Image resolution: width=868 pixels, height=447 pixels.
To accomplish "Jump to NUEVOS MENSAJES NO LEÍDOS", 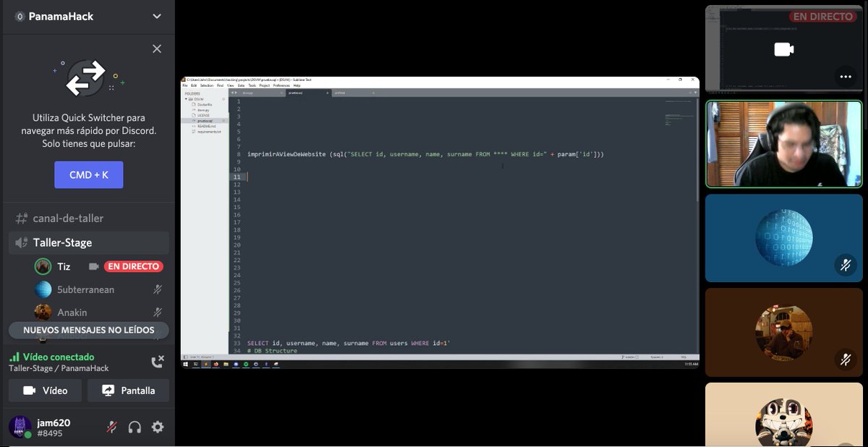I will point(88,330).
